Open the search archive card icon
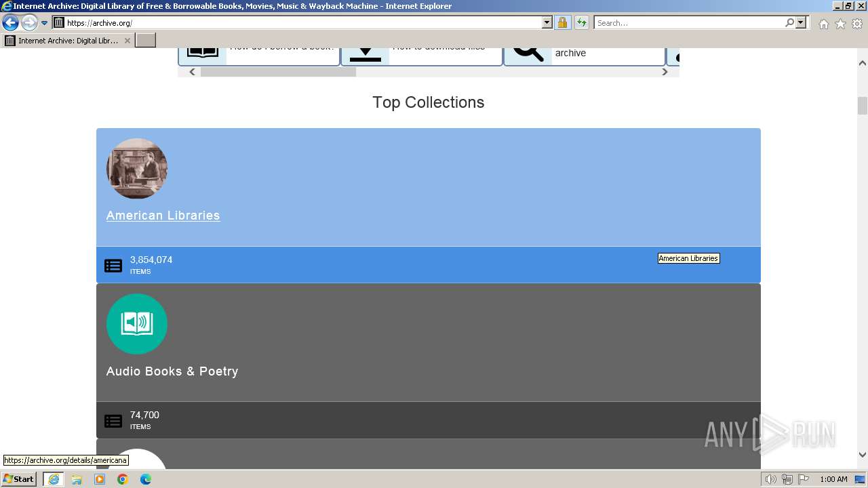Viewport: 868px width, 488px height. [x=528, y=54]
